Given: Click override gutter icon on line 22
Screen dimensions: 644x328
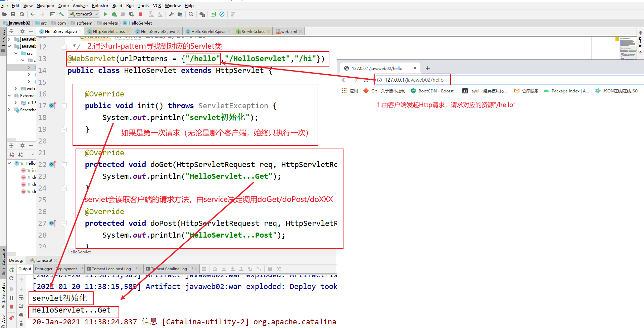Looking at the screenshot, I should [x=52, y=164].
